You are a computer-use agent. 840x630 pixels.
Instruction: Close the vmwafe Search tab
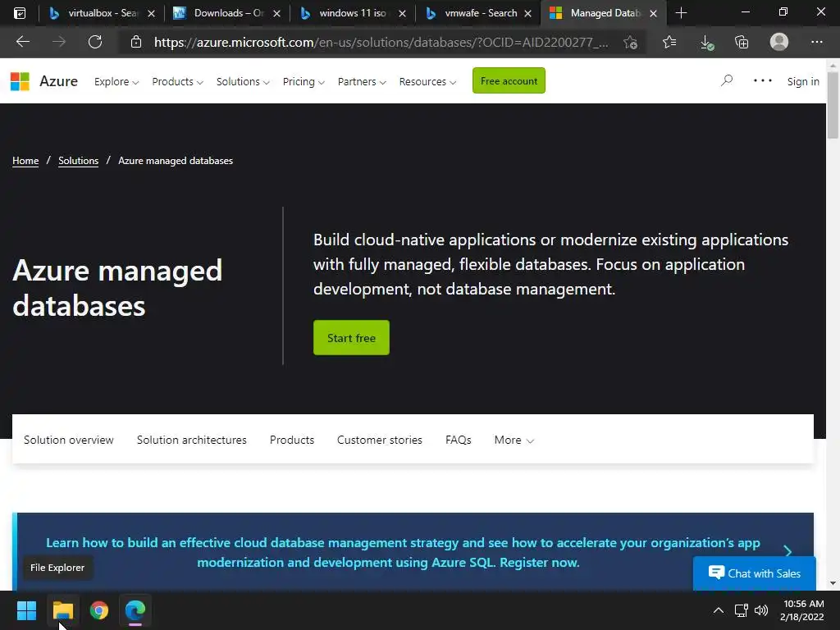[x=527, y=13]
